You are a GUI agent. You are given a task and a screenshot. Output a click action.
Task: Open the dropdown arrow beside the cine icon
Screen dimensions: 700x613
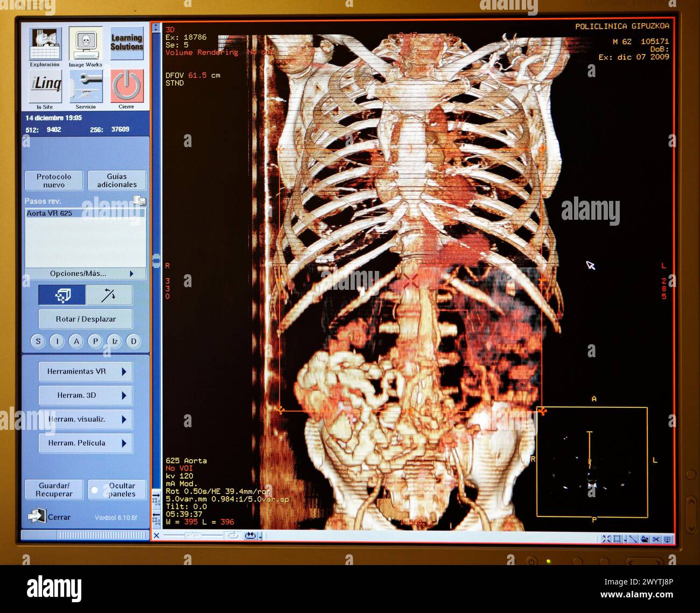[x=260, y=537]
